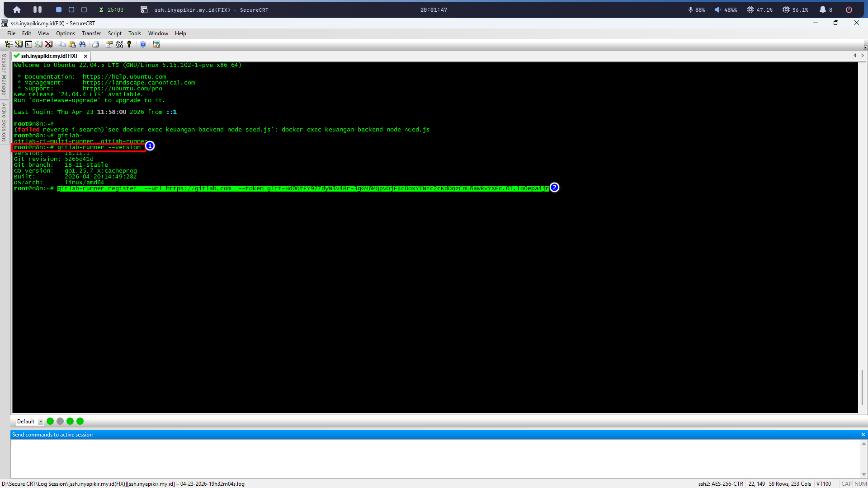Click the Paste clipboard toolbar icon

click(72, 44)
